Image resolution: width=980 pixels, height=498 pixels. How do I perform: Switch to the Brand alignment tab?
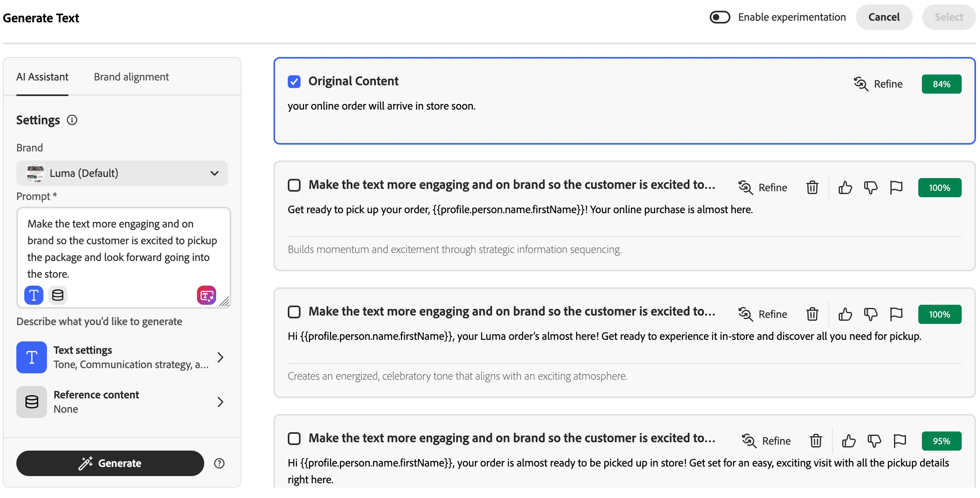click(x=131, y=77)
